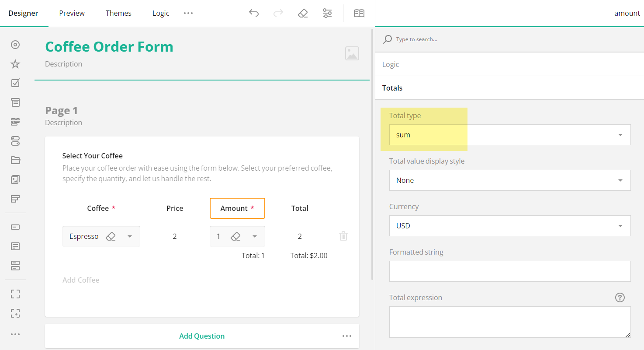Image resolution: width=644 pixels, height=350 pixels.
Task: Click Add Coffee to add a new row
Action: 81,280
